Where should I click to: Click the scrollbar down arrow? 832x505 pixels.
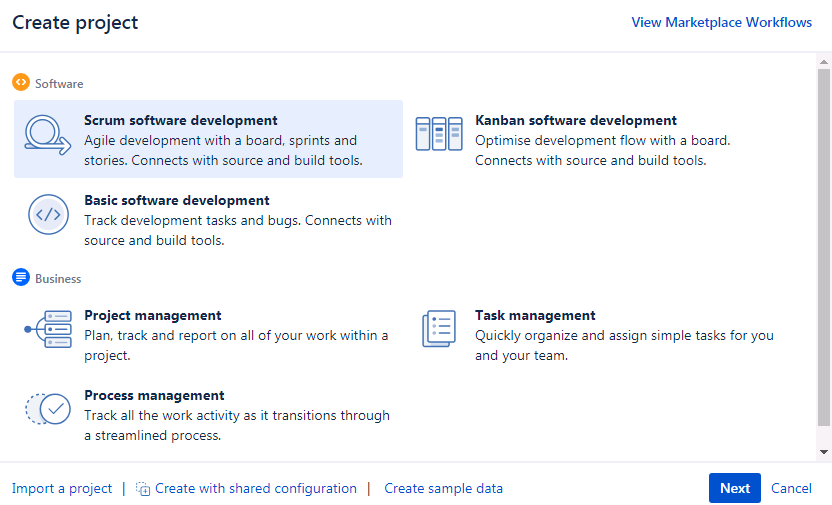coord(824,452)
